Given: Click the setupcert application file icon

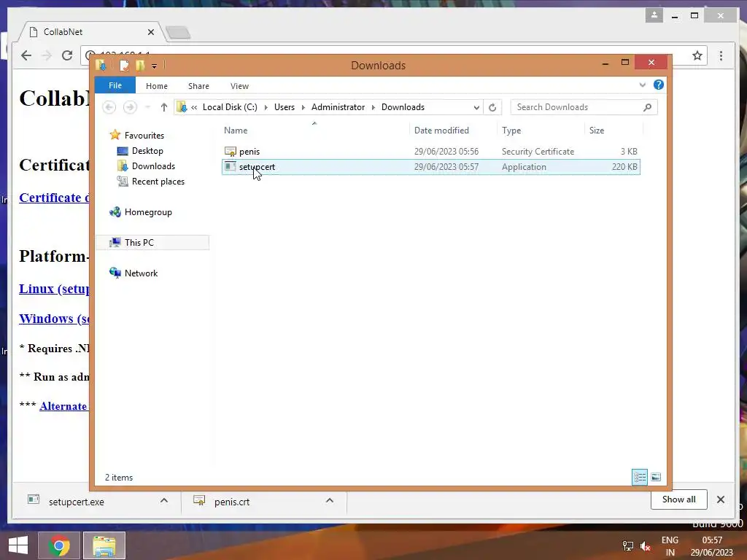Looking at the screenshot, I should [x=230, y=166].
